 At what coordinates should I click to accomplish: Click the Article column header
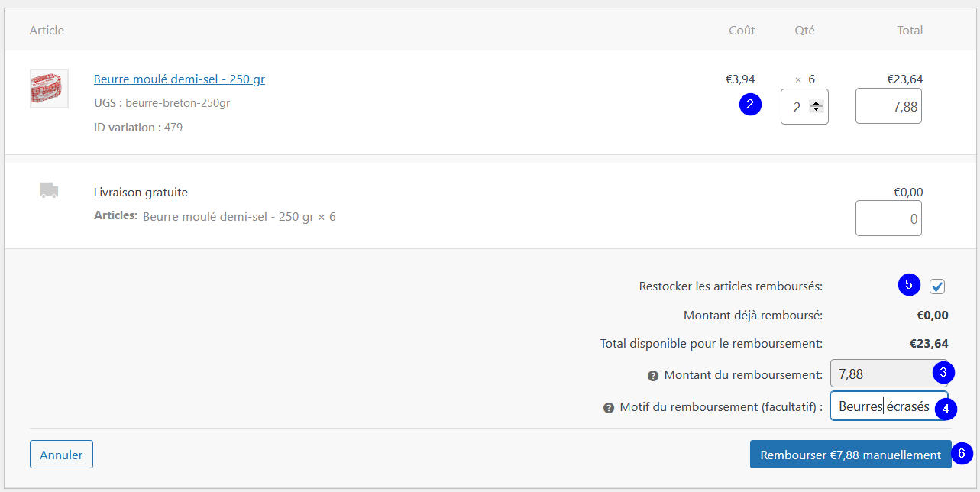point(47,31)
